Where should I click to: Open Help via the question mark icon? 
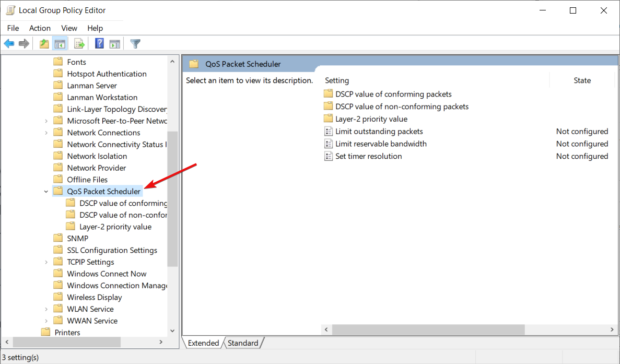(99, 43)
